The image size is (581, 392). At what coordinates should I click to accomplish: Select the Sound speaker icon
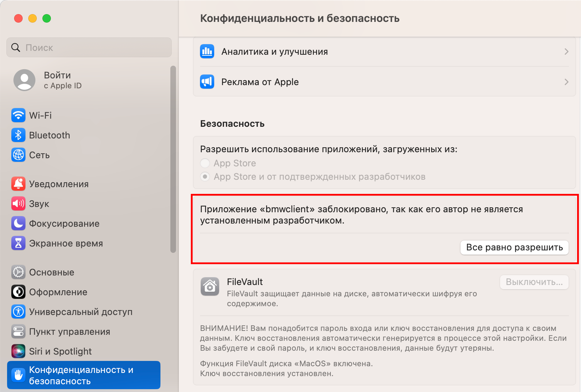click(18, 204)
